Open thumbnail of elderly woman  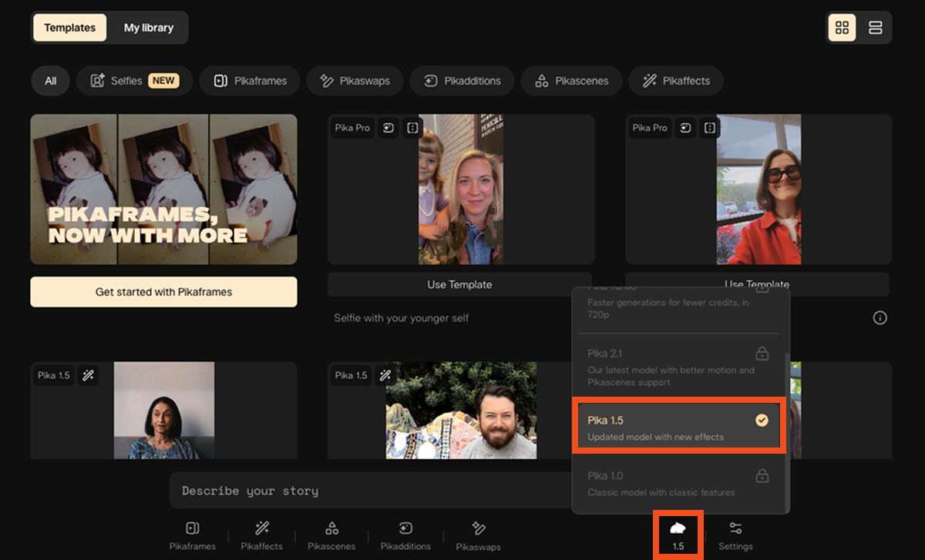pyautogui.click(x=164, y=411)
